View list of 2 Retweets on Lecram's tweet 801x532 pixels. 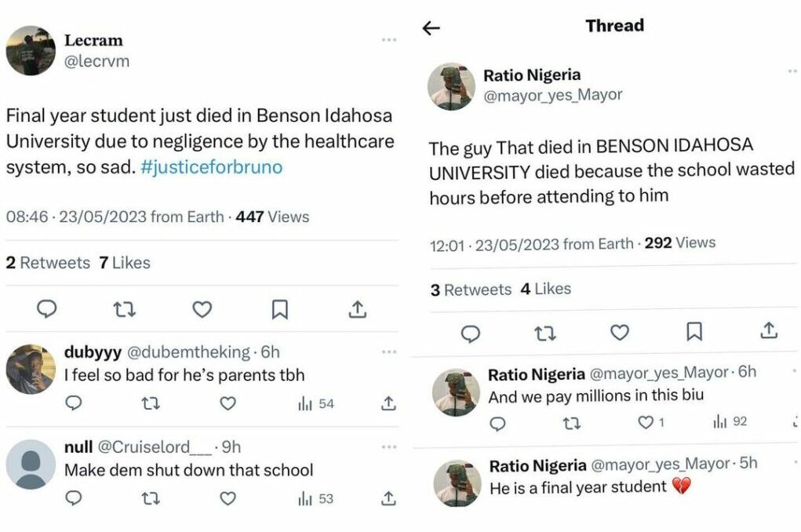[x=49, y=263]
